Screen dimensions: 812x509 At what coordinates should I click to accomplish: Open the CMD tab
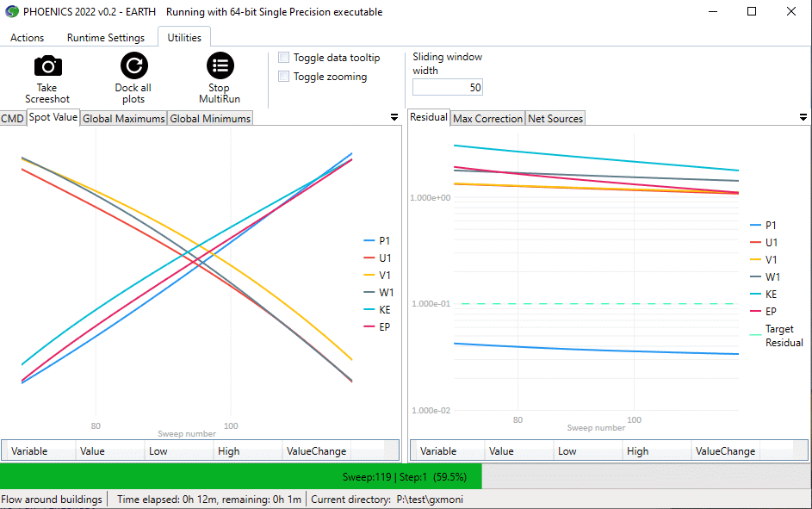[13, 119]
